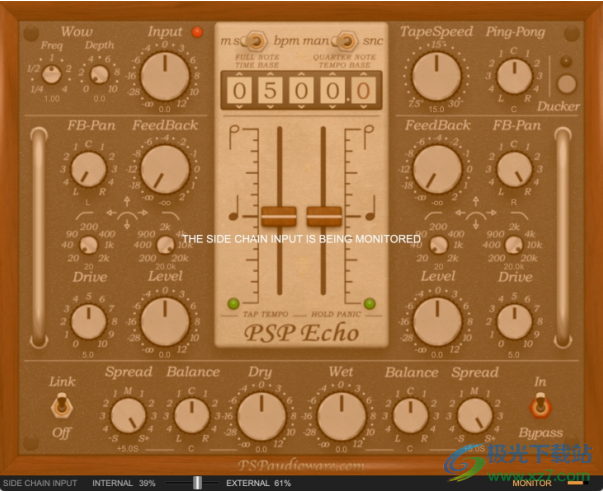Toggle the ms / bpm time base switch
The height and width of the screenshot is (492, 603).
coord(256,41)
